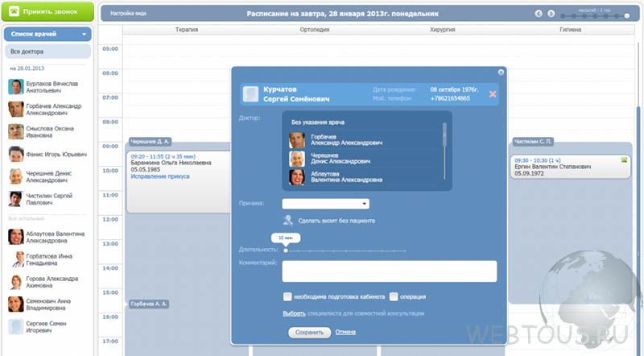Click the Длительность slider handle

286,250
